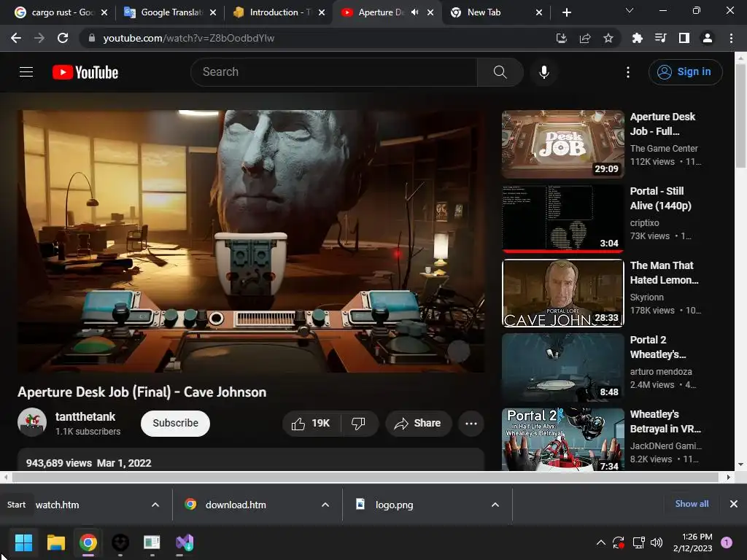Open Wheatley's Betrayal in VR thumbnail
Screen dimensions: 747x560
[562, 439]
